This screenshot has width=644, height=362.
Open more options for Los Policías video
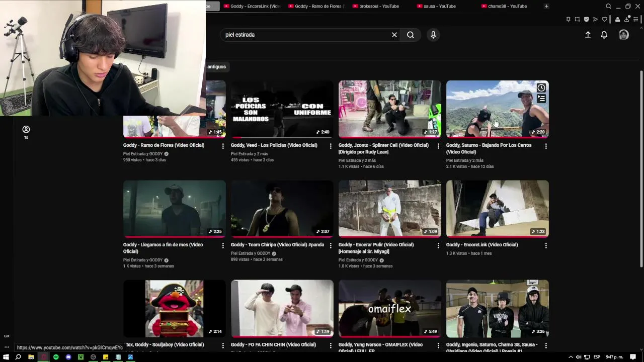click(x=331, y=146)
